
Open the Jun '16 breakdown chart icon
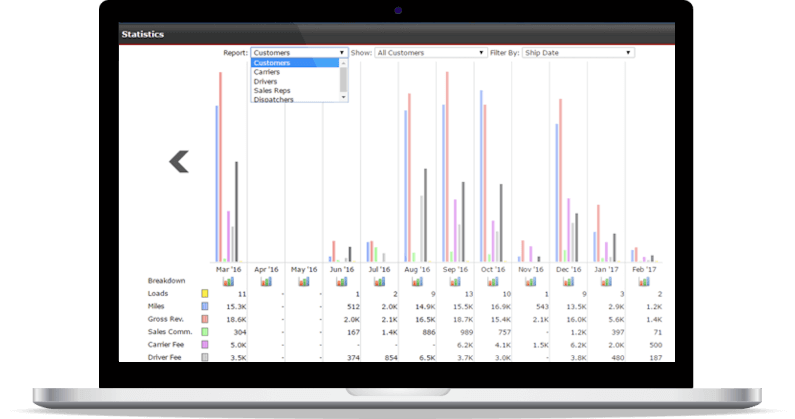[x=342, y=281]
